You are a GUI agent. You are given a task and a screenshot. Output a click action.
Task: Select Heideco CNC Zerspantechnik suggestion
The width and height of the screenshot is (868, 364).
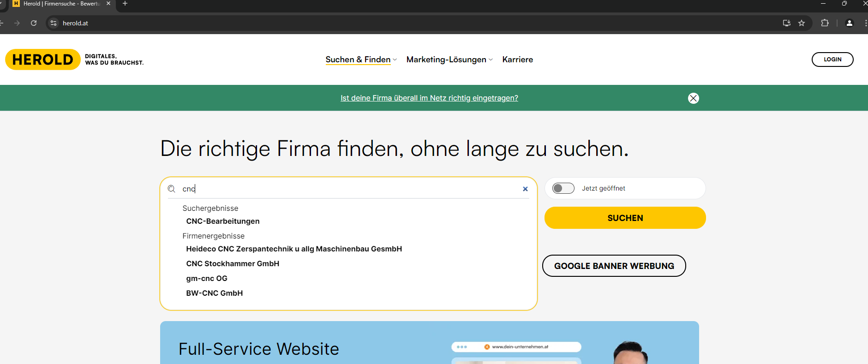(294, 249)
